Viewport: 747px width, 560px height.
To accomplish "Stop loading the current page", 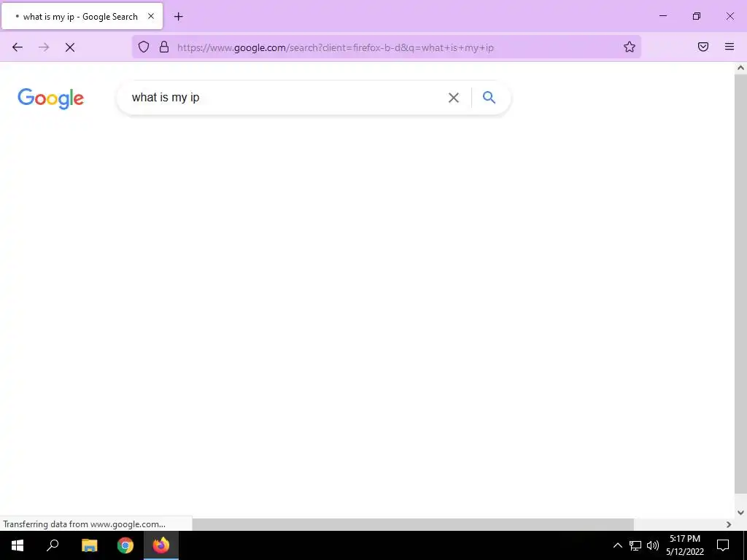I will coord(70,47).
